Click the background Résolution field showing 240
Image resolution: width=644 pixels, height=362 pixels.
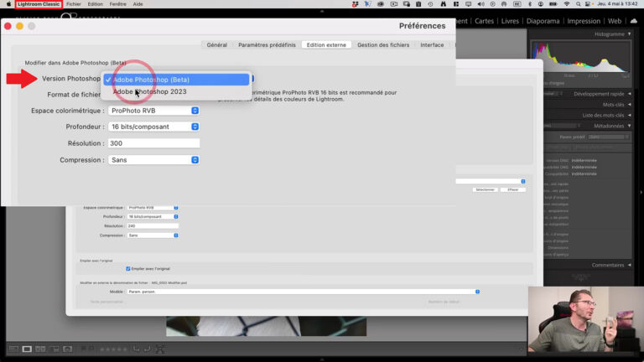tap(153, 225)
